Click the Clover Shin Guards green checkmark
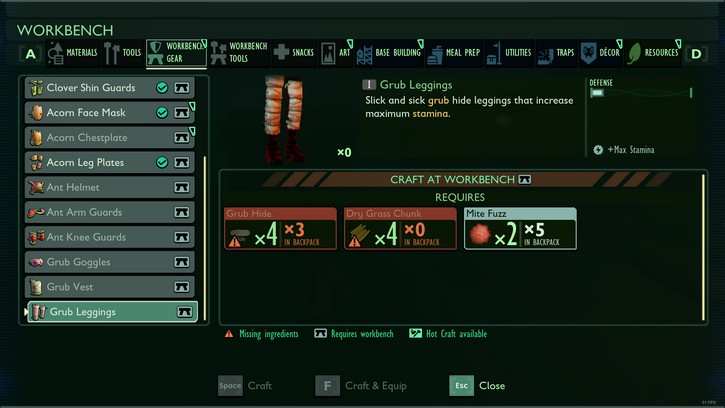 (162, 87)
